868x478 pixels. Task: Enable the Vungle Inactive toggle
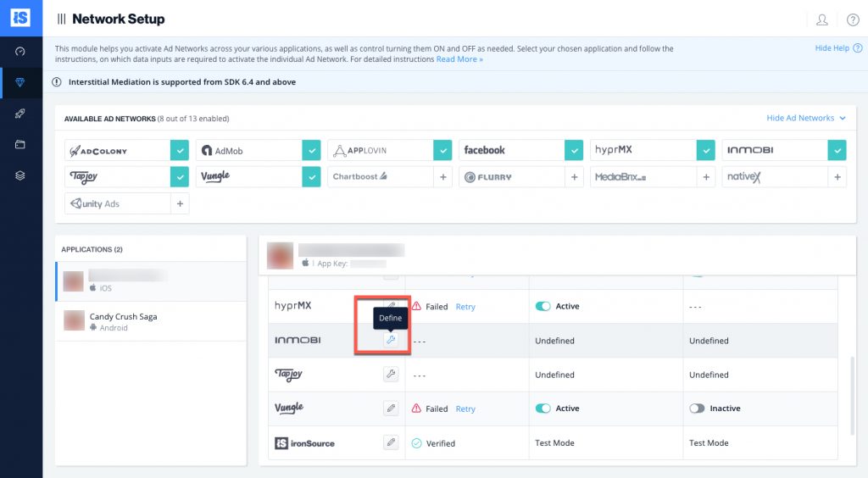(697, 409)
